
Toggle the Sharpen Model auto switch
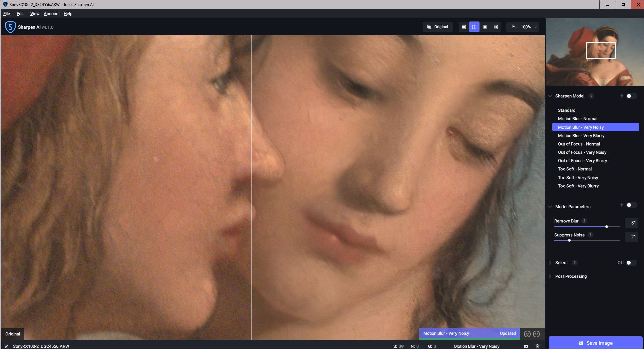pyautogui.click(x=630, y=96)
